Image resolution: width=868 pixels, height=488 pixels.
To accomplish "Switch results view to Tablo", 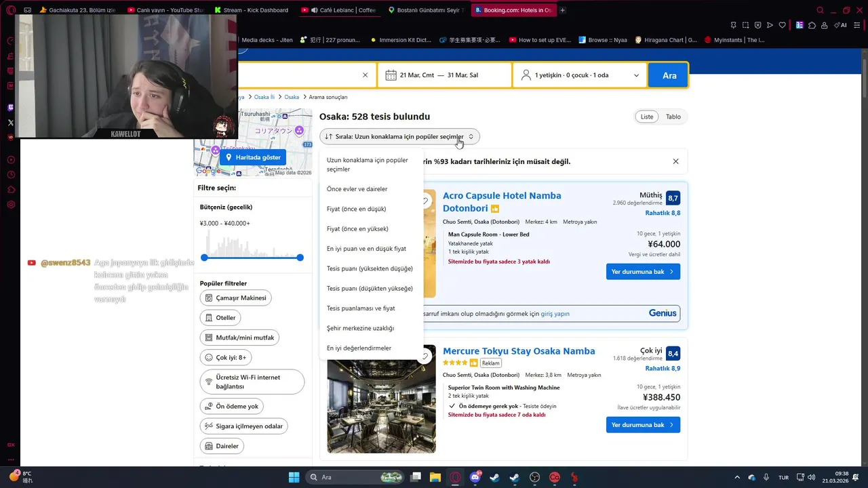I will pyautogui.click(x=673, y=117).
